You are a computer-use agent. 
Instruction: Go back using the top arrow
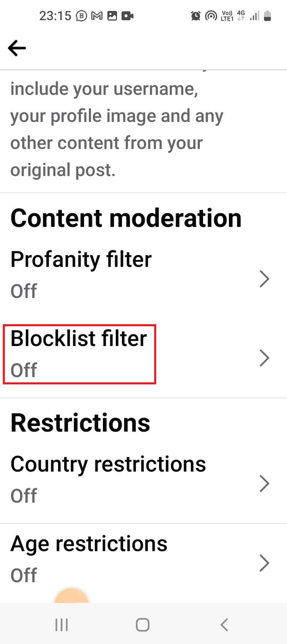17,48
